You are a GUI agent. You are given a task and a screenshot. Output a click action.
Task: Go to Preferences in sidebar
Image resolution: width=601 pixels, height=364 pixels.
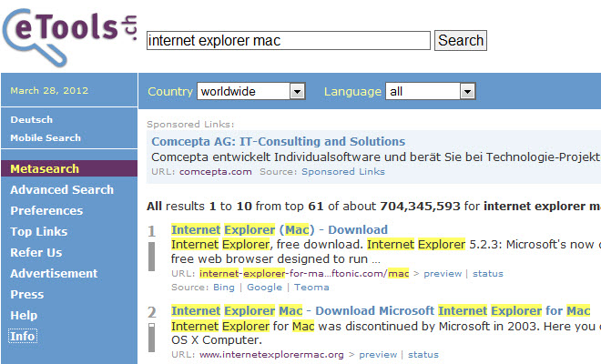[x=46, y=210]
